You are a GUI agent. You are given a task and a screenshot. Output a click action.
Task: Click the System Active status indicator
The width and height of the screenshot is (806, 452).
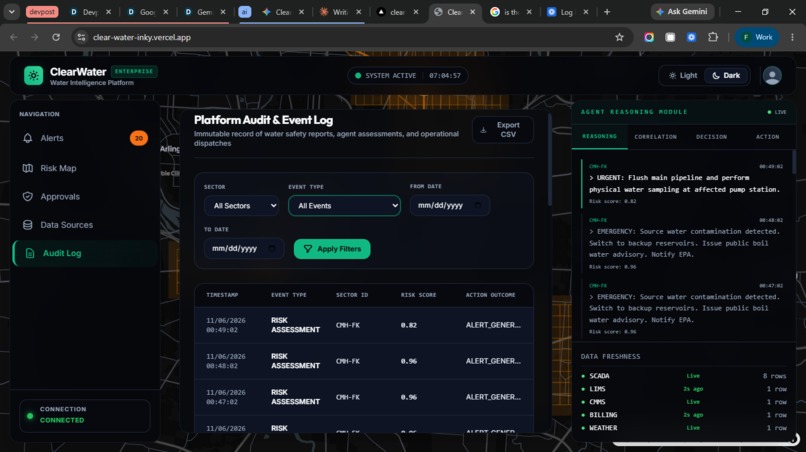[408, 76]
